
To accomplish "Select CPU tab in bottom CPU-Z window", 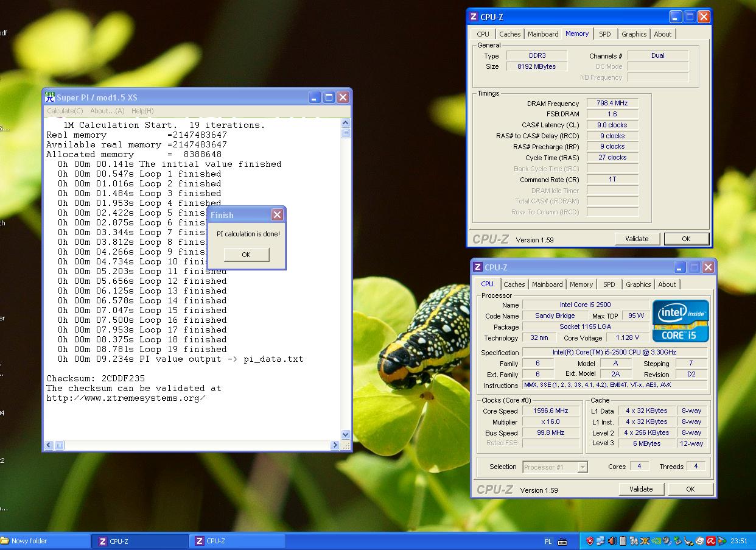I will [488, 284].
